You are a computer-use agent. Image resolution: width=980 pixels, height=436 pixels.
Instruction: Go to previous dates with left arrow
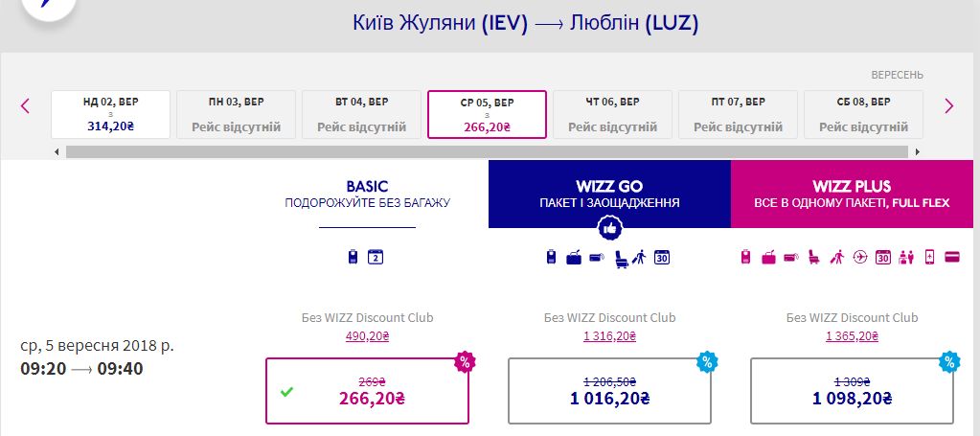pos(26,106)
